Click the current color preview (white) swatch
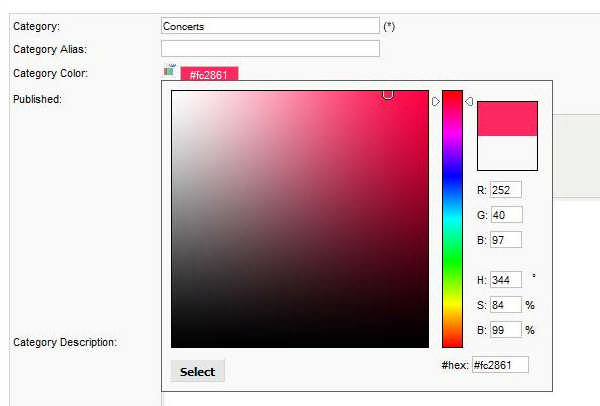Screen dimensions: 600x406 [507, 153]
